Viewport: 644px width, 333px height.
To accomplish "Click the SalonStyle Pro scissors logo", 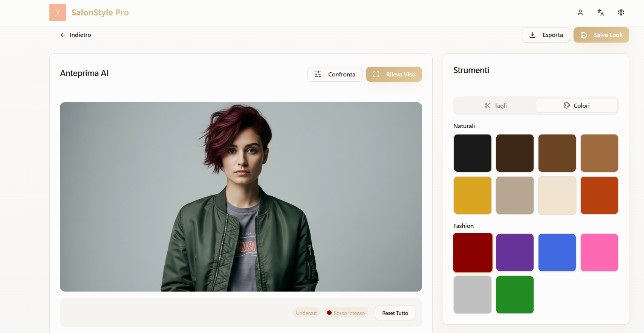I will click(x=58, y=13).
